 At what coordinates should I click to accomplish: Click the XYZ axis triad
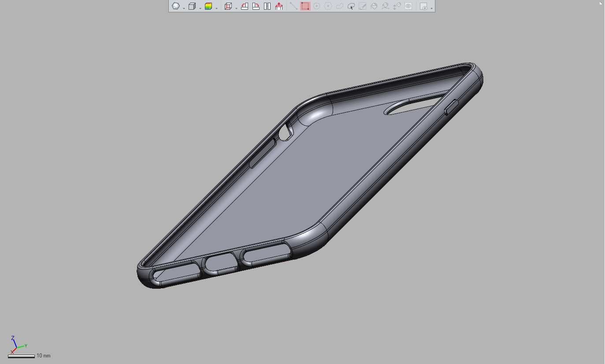(16, 345)
